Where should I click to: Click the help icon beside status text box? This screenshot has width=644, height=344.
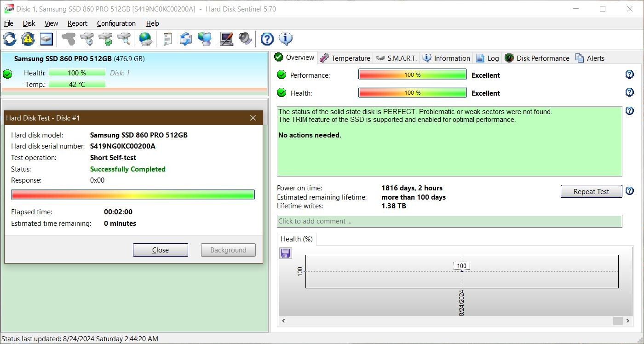click(x=630, y=111)
